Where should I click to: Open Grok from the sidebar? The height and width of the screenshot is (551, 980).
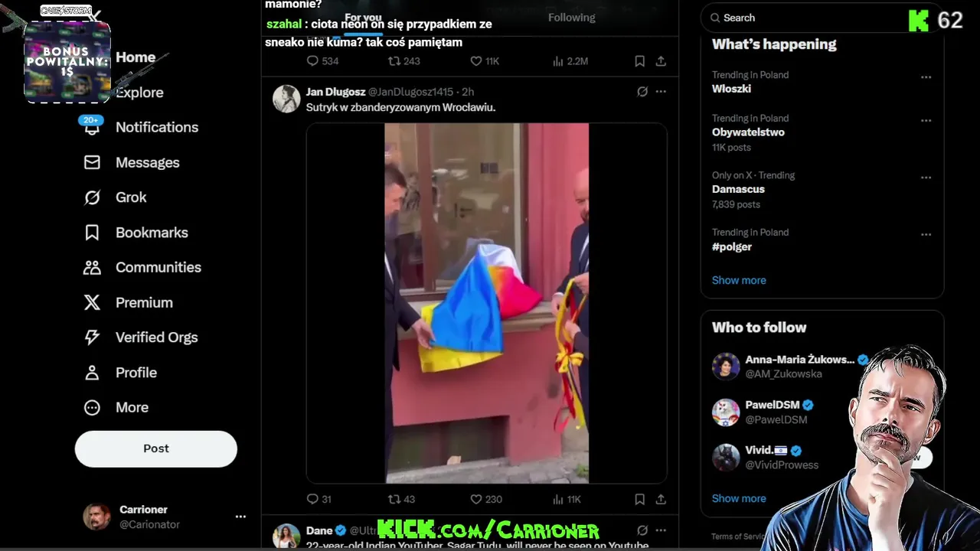(x=115, y=197)
